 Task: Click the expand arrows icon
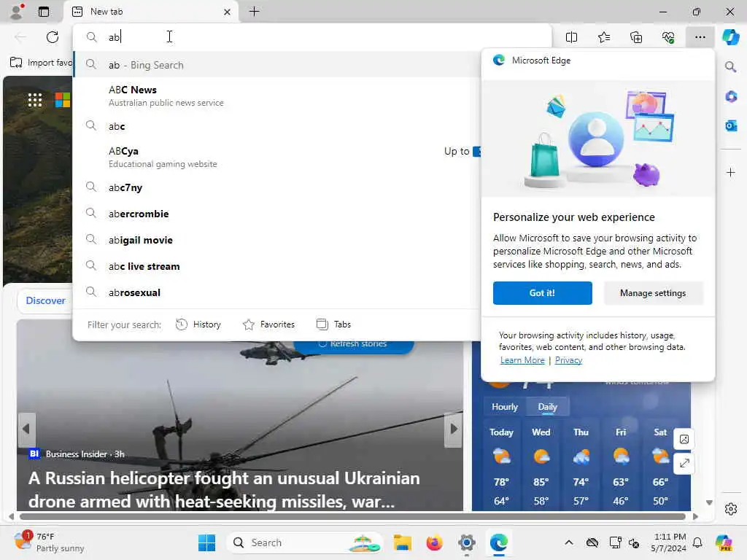click(684, 463)
